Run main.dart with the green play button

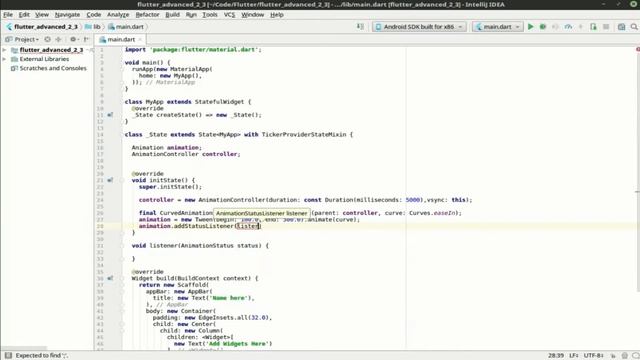point(530,27)
